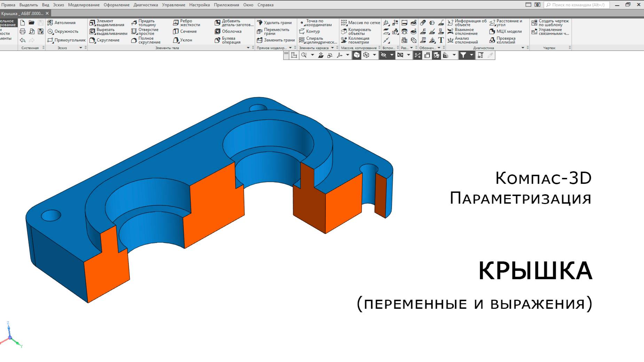This screenshot has height=362, width=644.
Task: Select the Автолиния sketch tool
Action: [66, 23]
